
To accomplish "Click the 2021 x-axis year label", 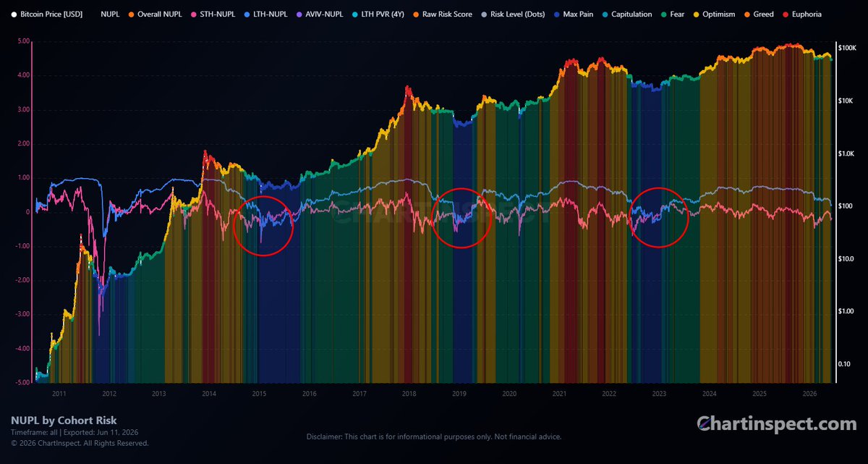I will 559,394.
